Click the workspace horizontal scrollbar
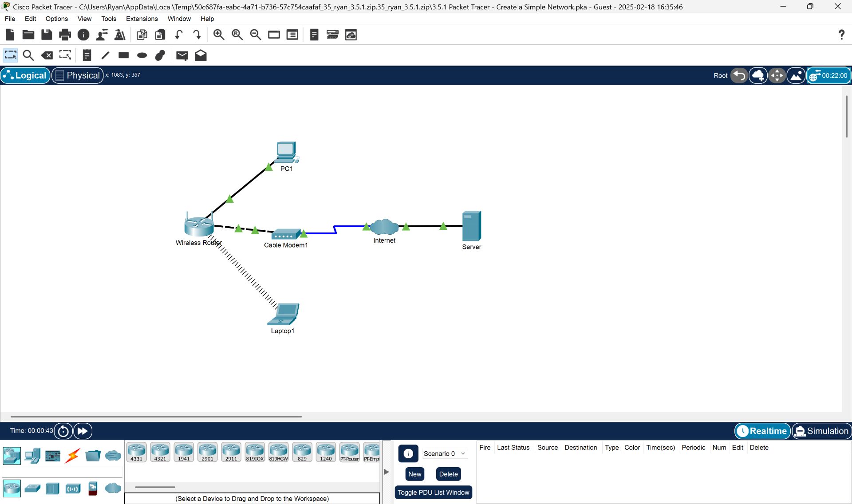This screenshot has height=504, width=852. pos(156,417)
